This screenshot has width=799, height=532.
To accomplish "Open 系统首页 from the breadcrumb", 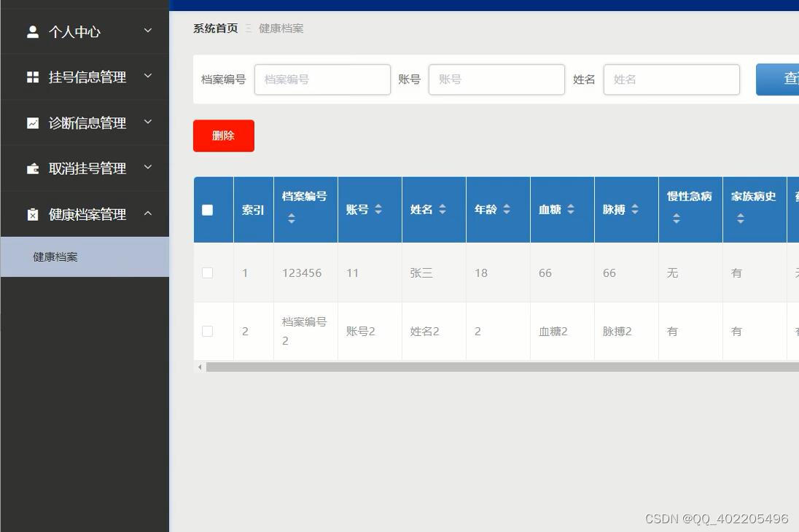I will point(214,28).
